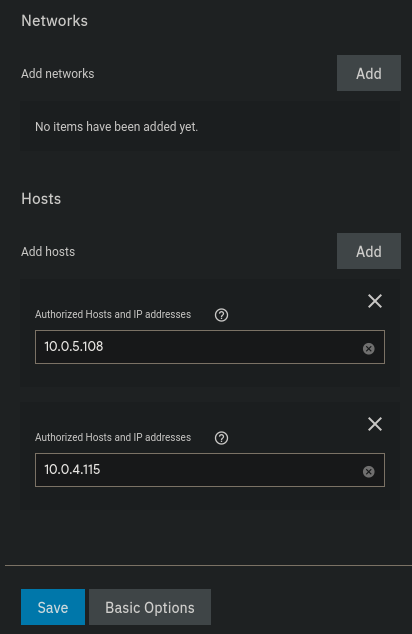Click the second Authorized Hosts and IP addresses label
Image resolution: width=412 pixels, height=634 pixels.
tap(113, 437)
